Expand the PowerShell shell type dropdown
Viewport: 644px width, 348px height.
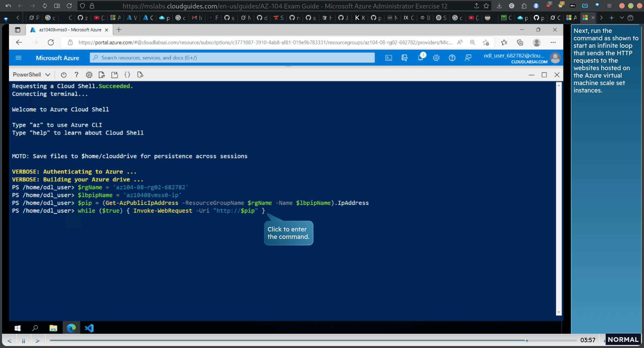click(x=32, y=75)
